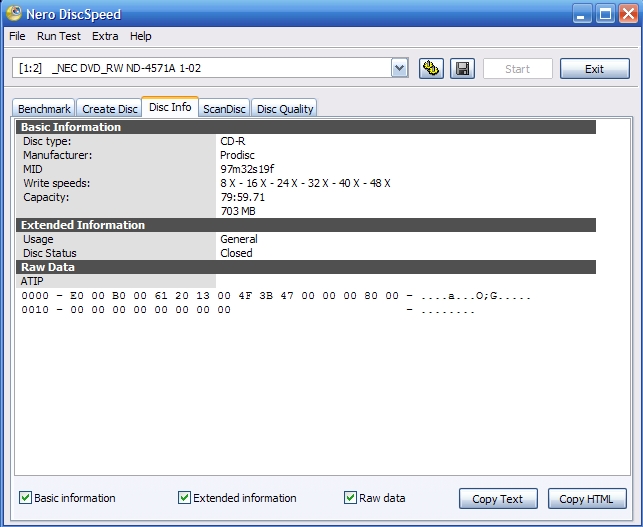The height and width of the screenshot is (527, 643).
Task: Select the Disc Info tab
Action: coord(170,107)
